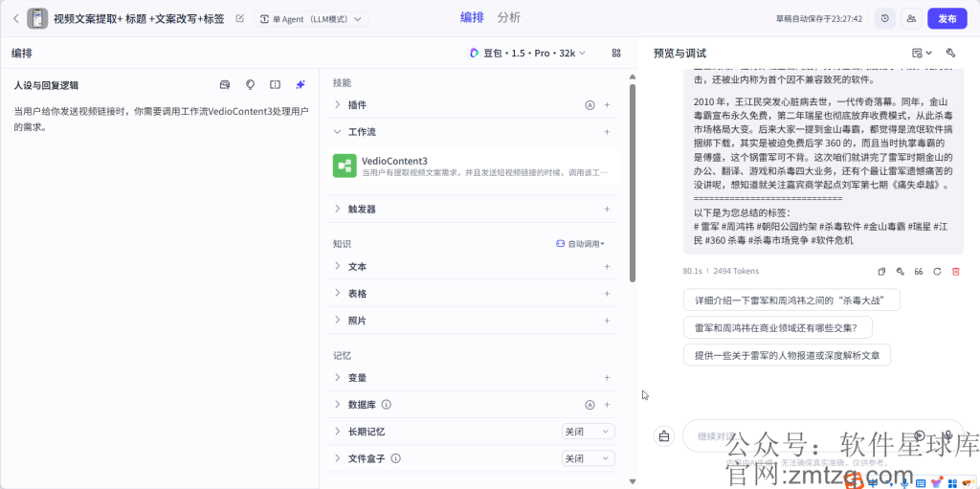Image resolution: width=980 pixels, height=489 pixels.
Task: Select the VedioContent3 workflow item
Action: (x=473, y=166)
